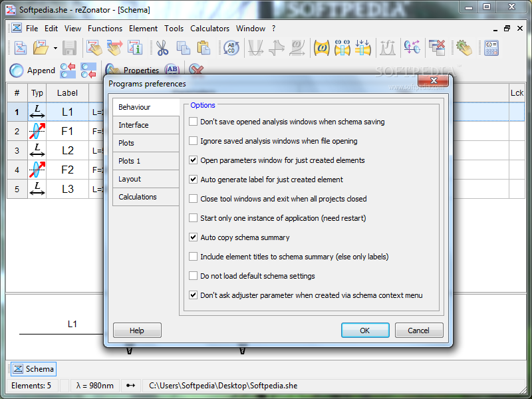
Task: Click the gear with hand settings icon
Action: (464, 48)
